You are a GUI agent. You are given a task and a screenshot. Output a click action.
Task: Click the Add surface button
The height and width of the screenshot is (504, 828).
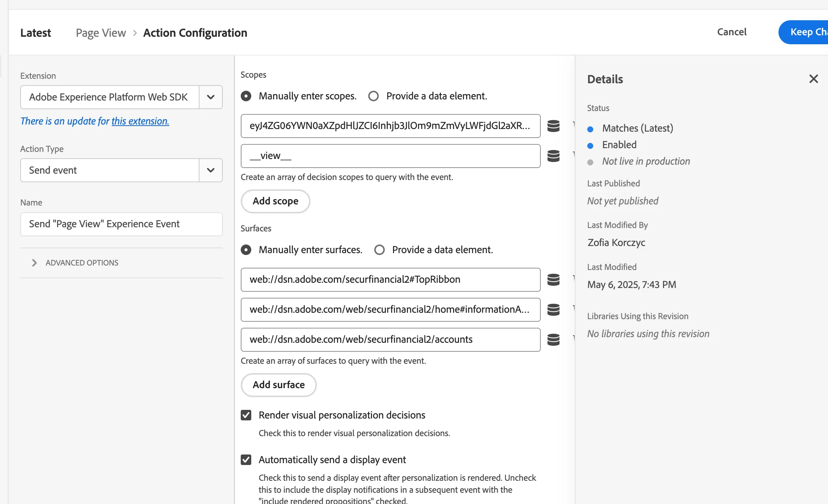tap(279, 385)
